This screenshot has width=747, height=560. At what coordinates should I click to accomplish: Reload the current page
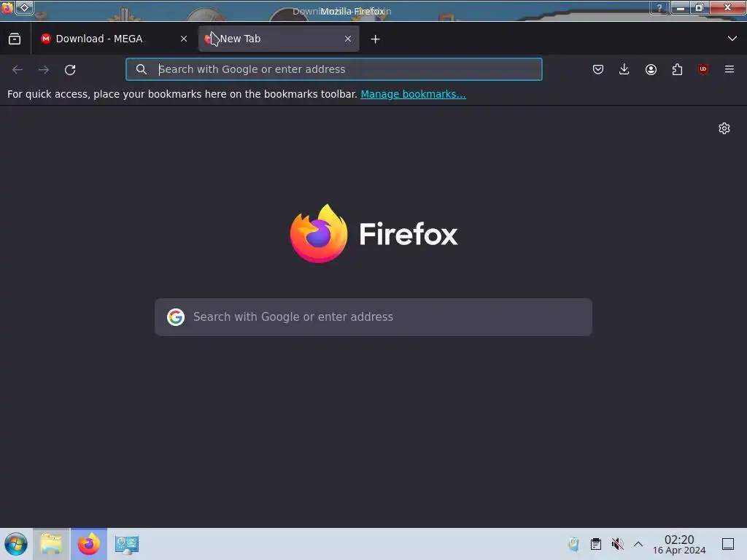coord(70,69)
